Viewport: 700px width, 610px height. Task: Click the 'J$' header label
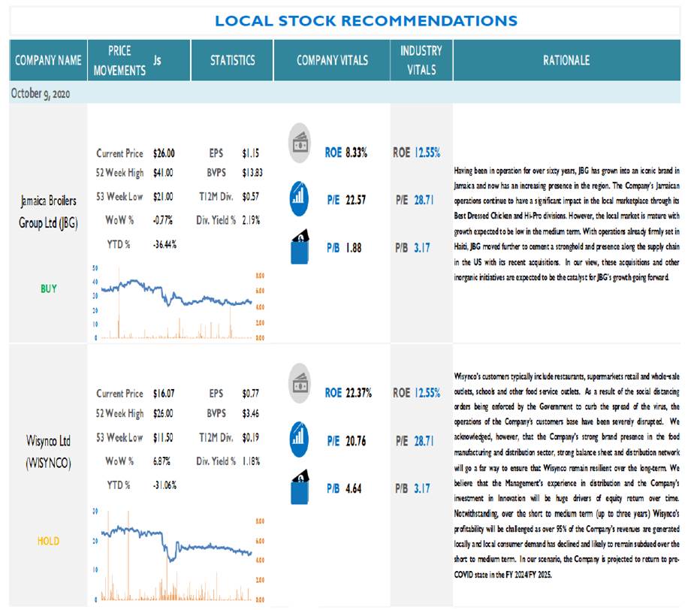(157, 60)
